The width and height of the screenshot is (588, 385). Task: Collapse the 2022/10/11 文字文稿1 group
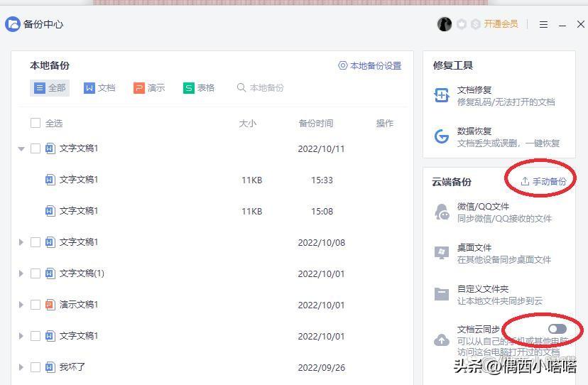click(x=21, y=148)
